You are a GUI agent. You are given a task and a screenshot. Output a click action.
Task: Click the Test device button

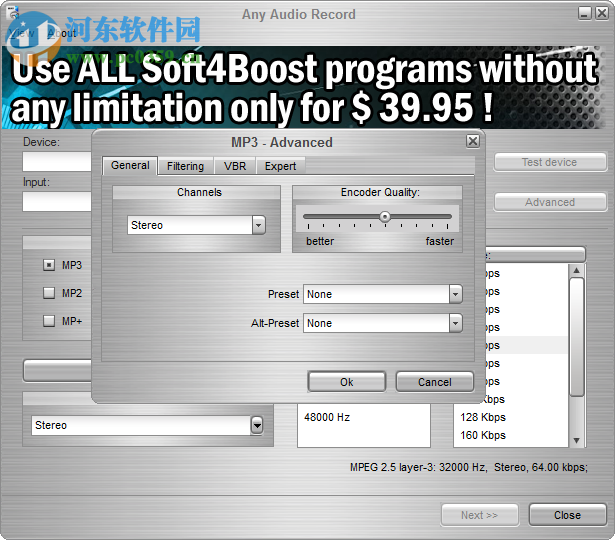click(x=550, y=162)
